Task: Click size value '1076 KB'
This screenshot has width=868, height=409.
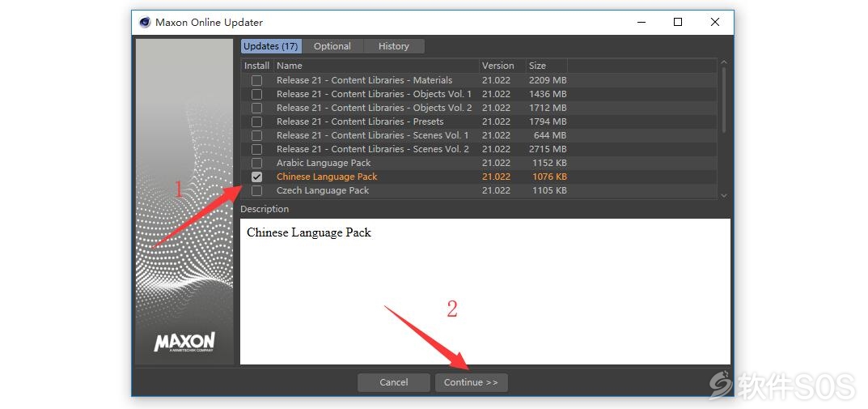Action: pyautogui.click(x=549, y=177)
